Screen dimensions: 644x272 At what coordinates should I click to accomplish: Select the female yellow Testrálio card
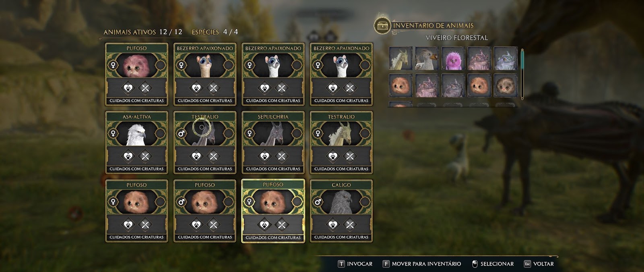pos(341,143)
